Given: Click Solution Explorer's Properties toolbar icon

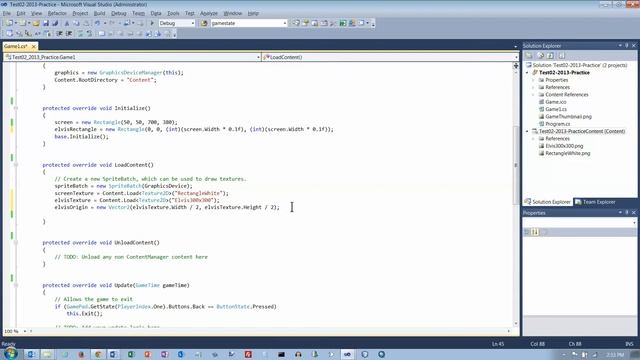Looking at the screenshot, I should click(529, 56).
